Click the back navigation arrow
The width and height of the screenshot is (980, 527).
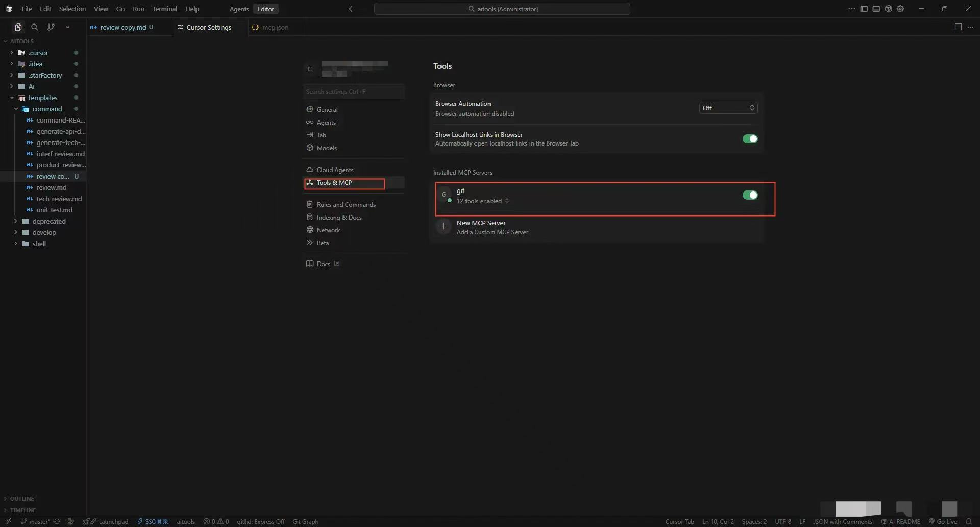(x=352, y=9)
